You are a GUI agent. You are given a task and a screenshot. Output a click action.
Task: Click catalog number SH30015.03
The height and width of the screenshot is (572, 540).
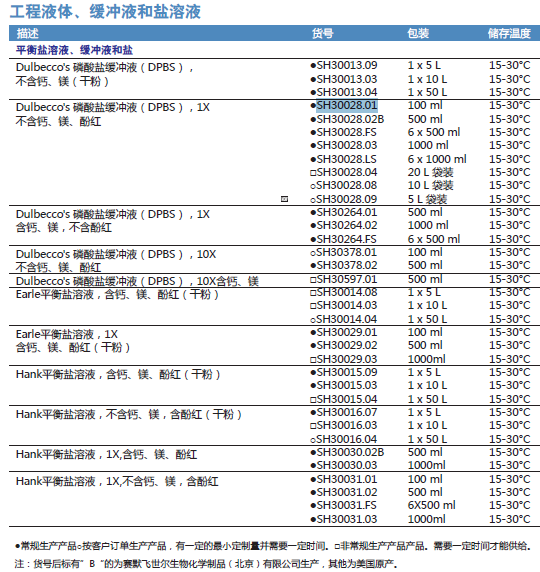point(347,386)
